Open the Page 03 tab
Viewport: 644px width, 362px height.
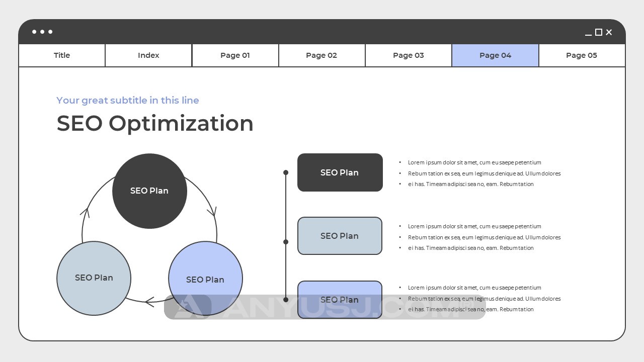[x=408, y=55]
